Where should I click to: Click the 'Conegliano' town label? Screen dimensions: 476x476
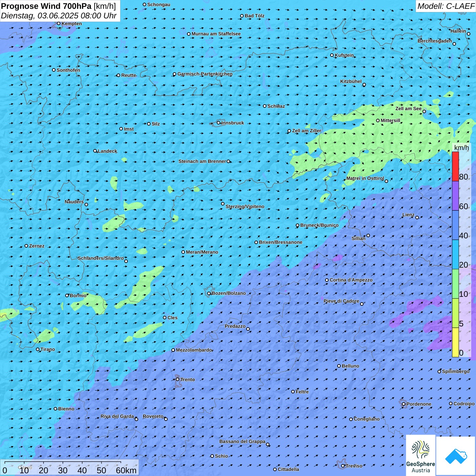pos(367,419)
